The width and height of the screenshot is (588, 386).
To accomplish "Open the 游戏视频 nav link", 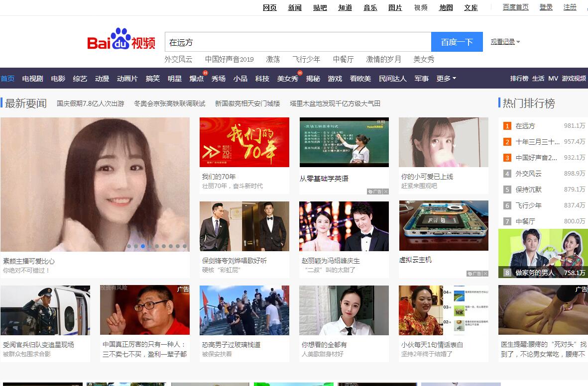I will [x=574, y=78].
